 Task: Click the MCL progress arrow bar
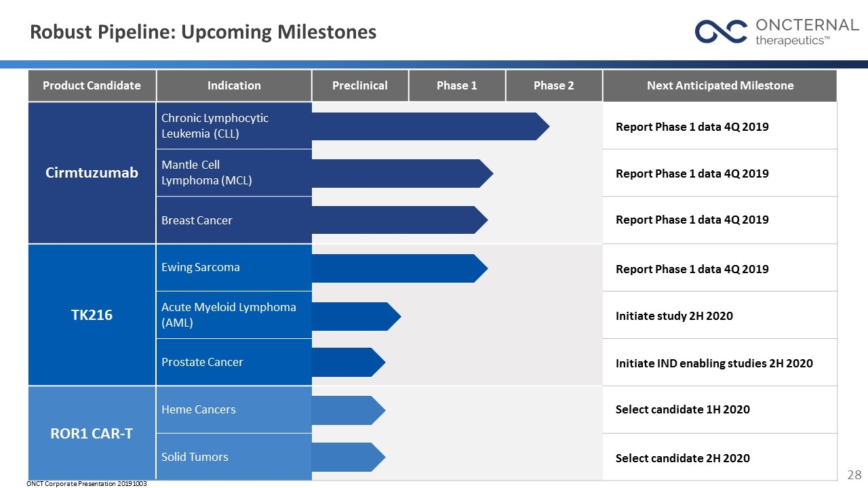coord(402,174)
